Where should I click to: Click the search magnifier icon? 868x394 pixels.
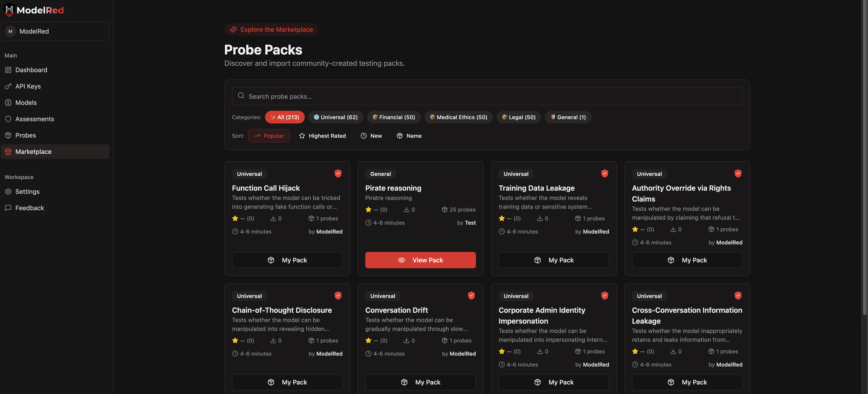click(241, 96)
